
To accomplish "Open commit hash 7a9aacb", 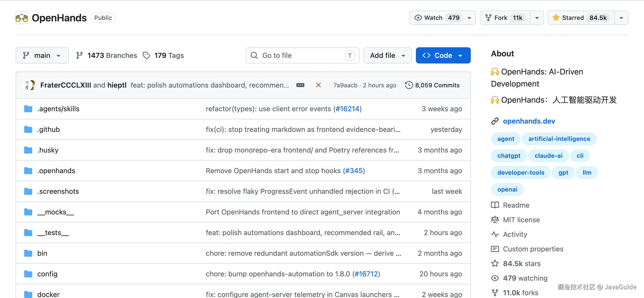I will (345, 85).
